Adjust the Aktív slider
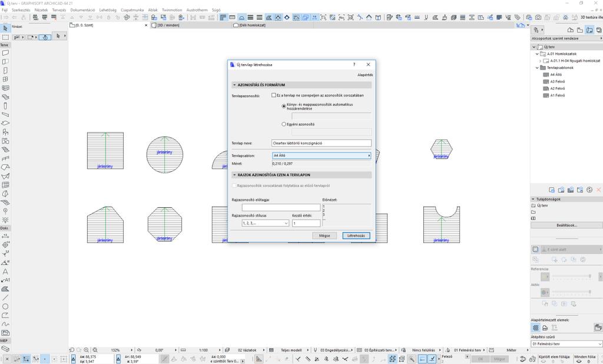This screenshot has width=603, height=364. pyautogui.click(x=572, y=292)
